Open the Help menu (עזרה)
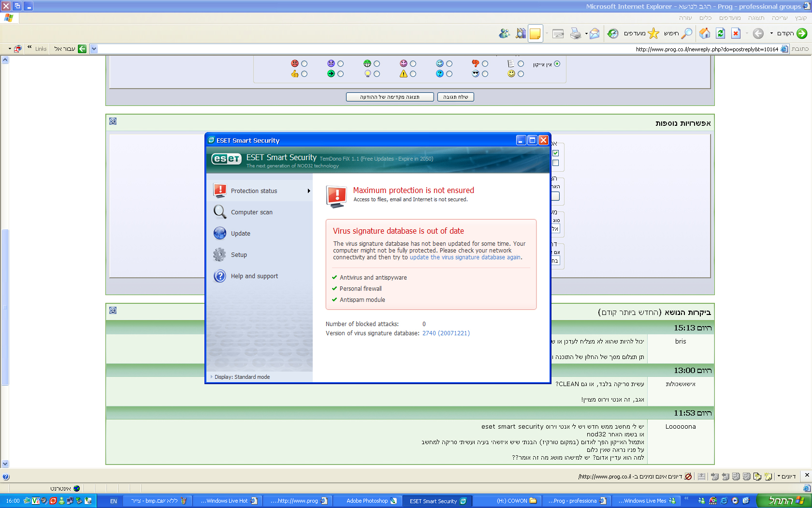Screen dimensions: 812x508 [685, 18]
